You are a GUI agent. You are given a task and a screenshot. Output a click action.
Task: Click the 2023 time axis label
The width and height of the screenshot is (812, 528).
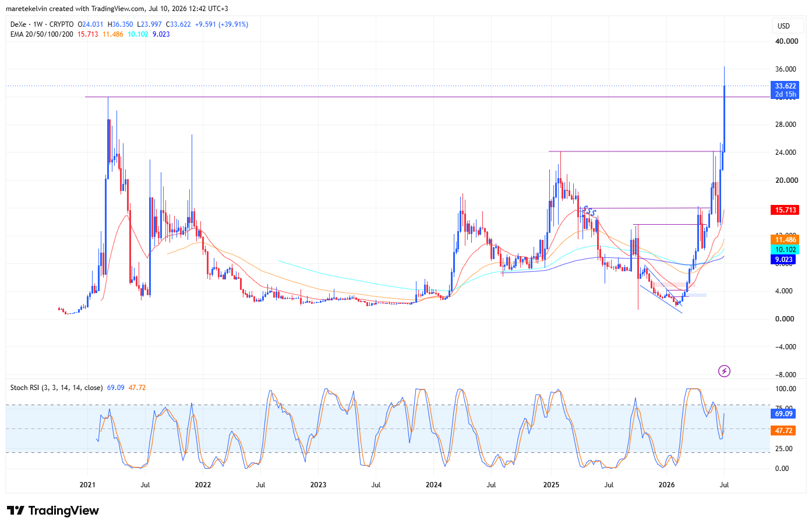pos(318,485)
